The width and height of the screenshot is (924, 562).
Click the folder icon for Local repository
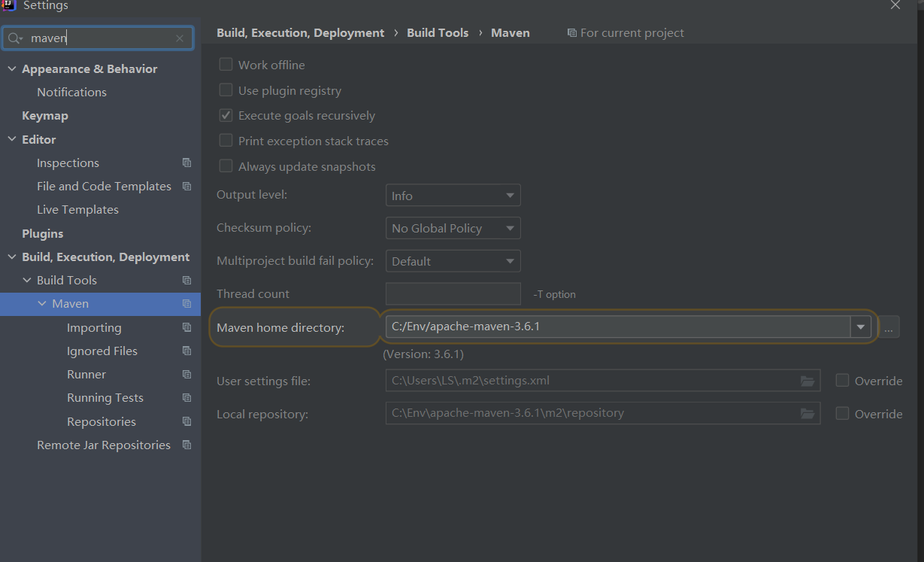(x=807, y=414)
